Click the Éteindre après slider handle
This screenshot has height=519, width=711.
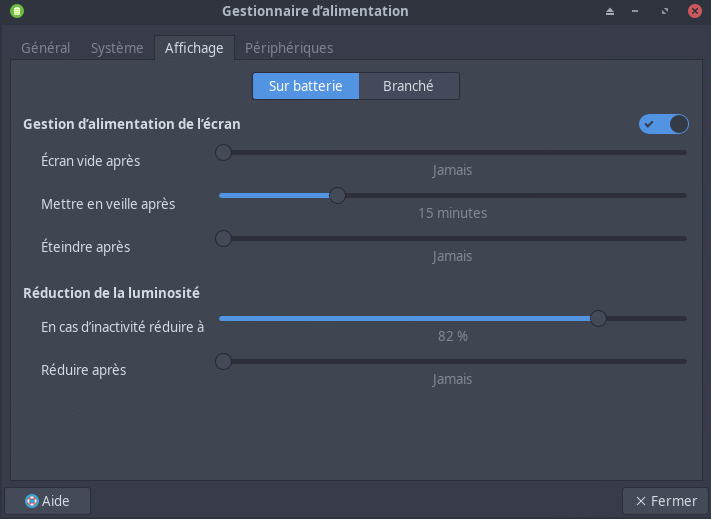pos(224,238)
